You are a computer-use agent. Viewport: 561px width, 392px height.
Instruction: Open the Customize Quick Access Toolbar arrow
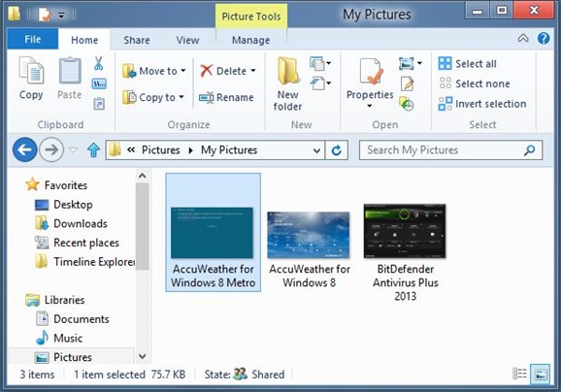point(61,16)
